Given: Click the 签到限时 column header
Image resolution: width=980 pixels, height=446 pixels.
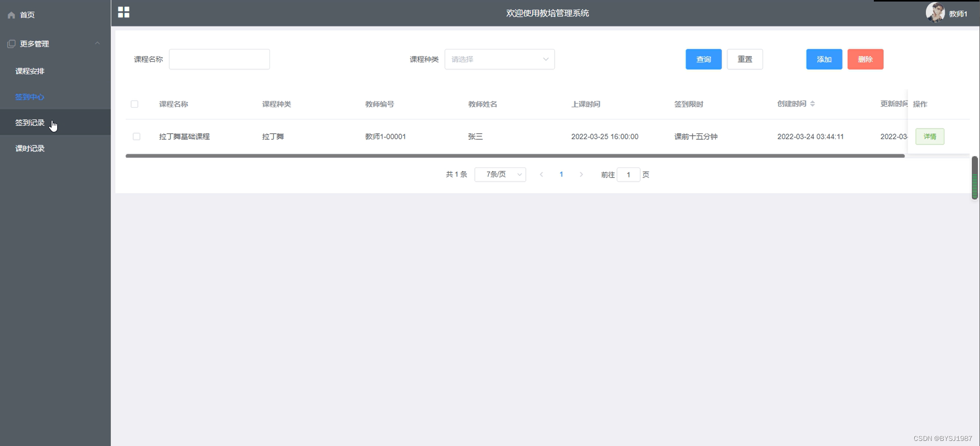Looking at the screenshot, I should click(x=689, y=104).
